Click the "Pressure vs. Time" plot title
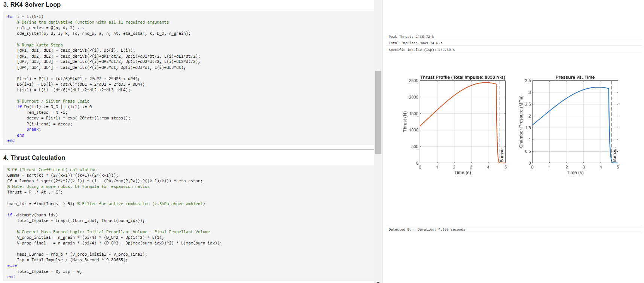The image size is (644, 283). pyautogui.click(x=575, y=77)
